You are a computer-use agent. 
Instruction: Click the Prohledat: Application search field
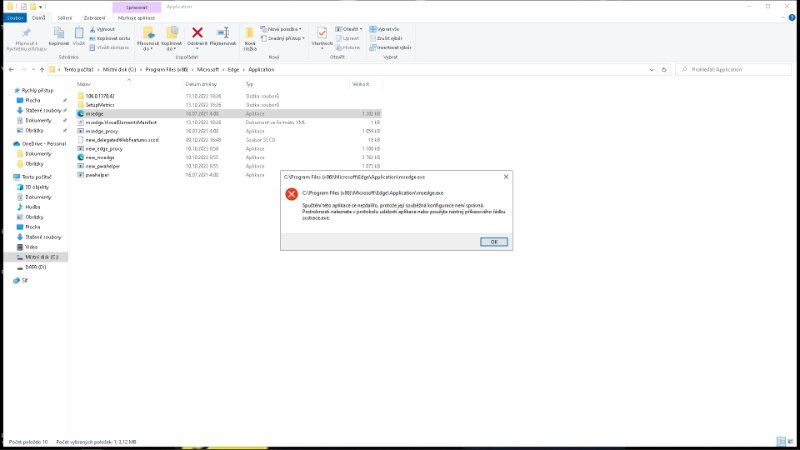click(x=733, y=69)
